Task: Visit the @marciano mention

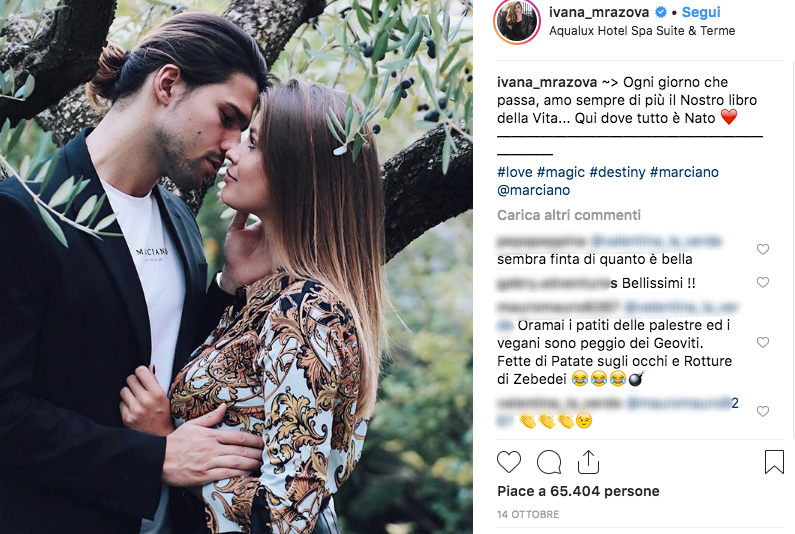Action: pyautogui.click(x=533, y=190)
